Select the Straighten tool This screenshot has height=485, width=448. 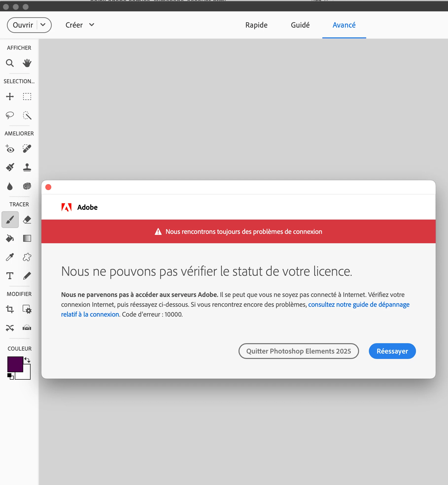point(27,327)
